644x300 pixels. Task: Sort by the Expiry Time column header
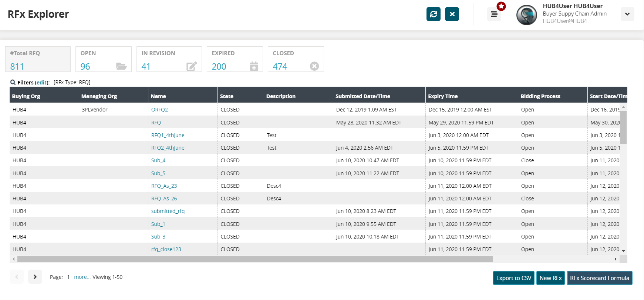click(443, 96)
